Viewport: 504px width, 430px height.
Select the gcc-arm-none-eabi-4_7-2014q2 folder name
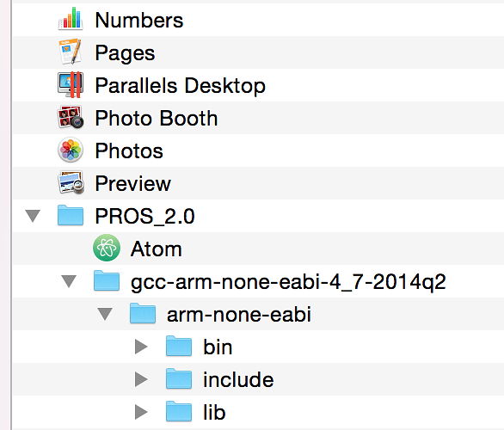point(288,282)
